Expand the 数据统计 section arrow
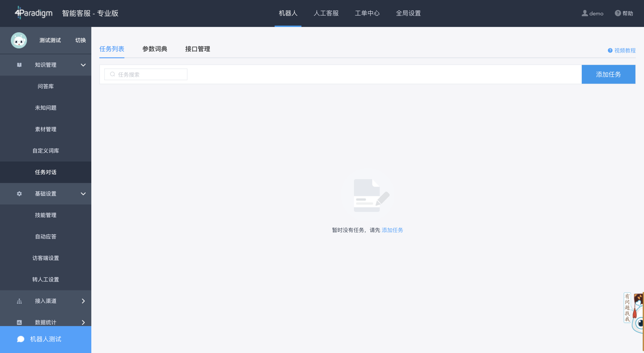Viewport: 644px width, 353px height. (x=83, y=322)
